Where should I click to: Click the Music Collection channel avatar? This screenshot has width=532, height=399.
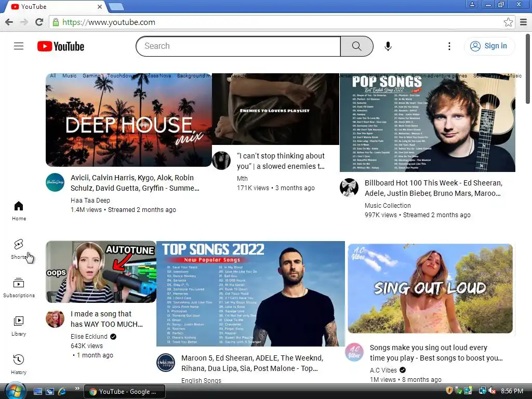pos(349,187)
